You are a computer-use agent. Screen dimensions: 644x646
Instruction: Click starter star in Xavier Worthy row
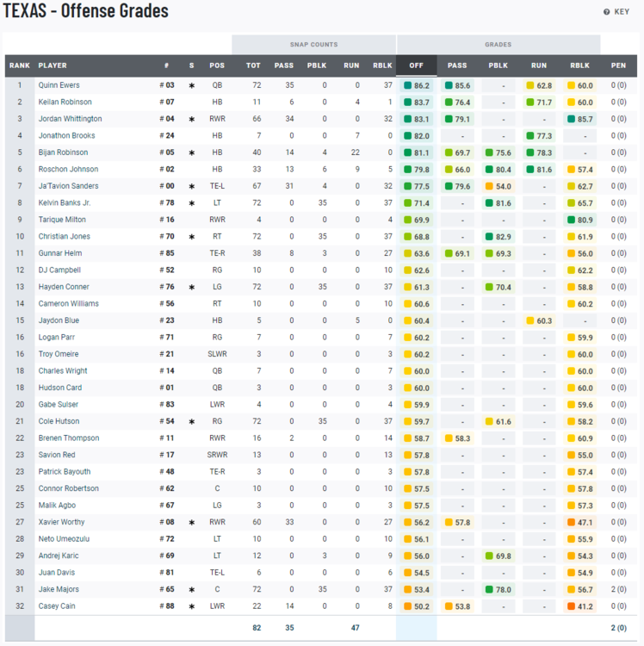tap(192, 522)
